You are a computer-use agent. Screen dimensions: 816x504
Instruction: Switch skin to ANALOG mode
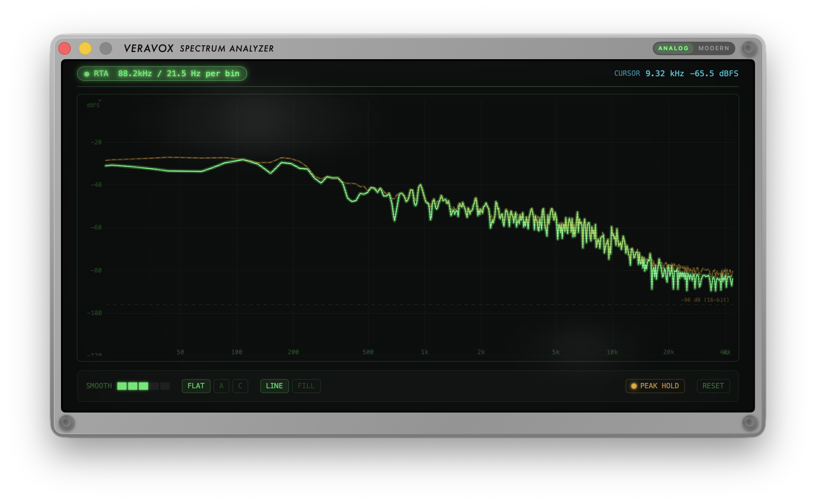[x=673, y=48]
